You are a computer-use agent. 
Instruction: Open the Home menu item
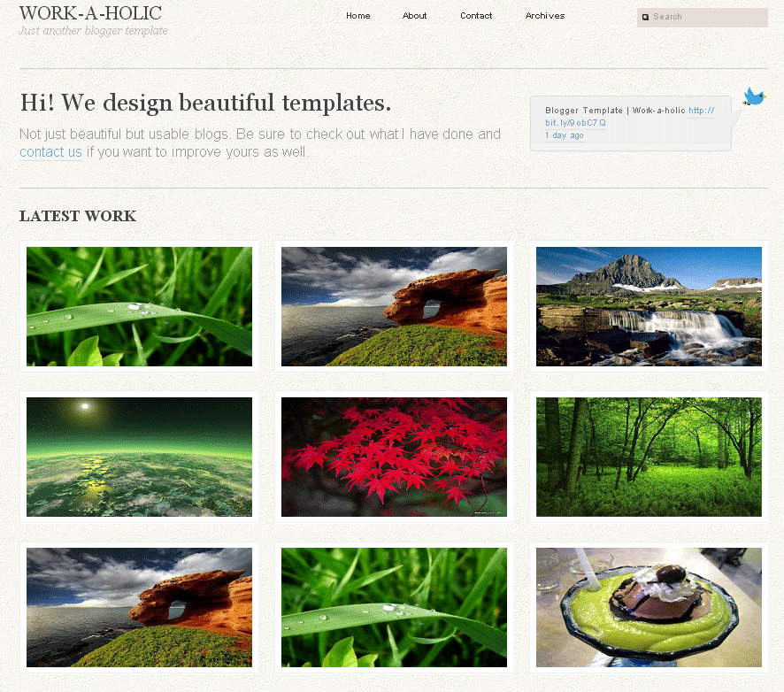tap(357, 15)
